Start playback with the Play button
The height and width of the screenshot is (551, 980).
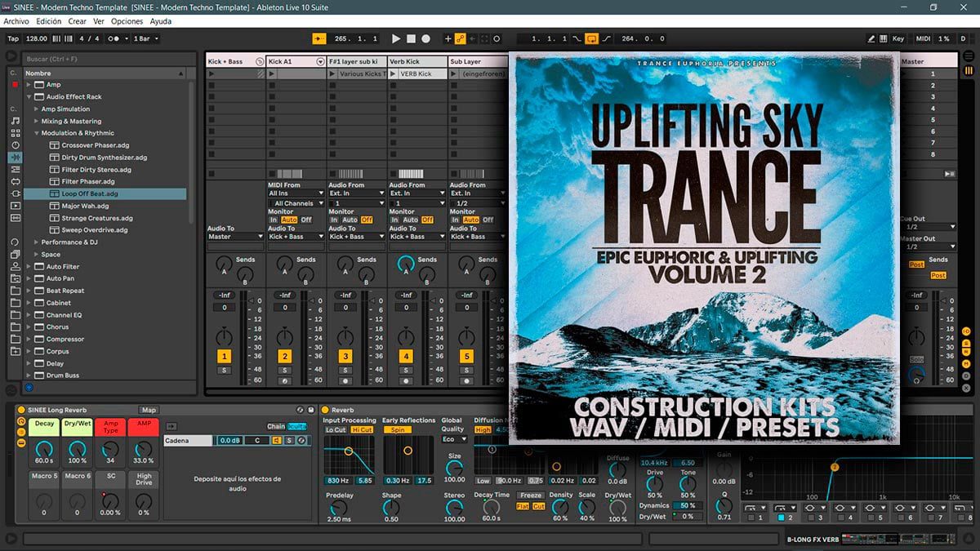pyautogui.click(x=396, y=38)
